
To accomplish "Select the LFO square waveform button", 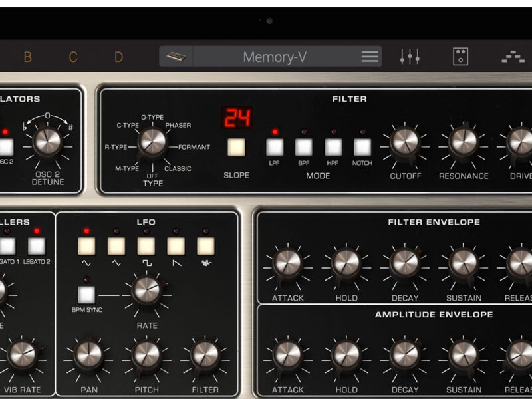I will 146,246.
